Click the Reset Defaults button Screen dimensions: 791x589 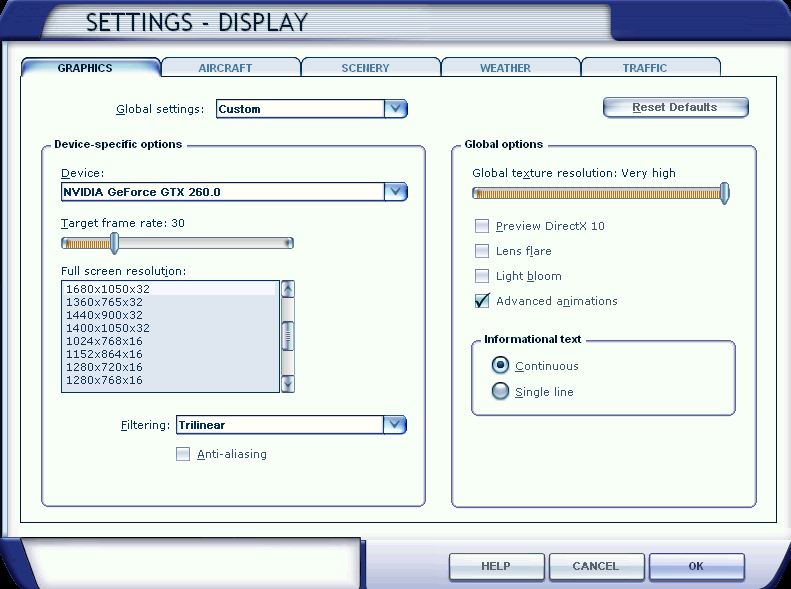675,107
